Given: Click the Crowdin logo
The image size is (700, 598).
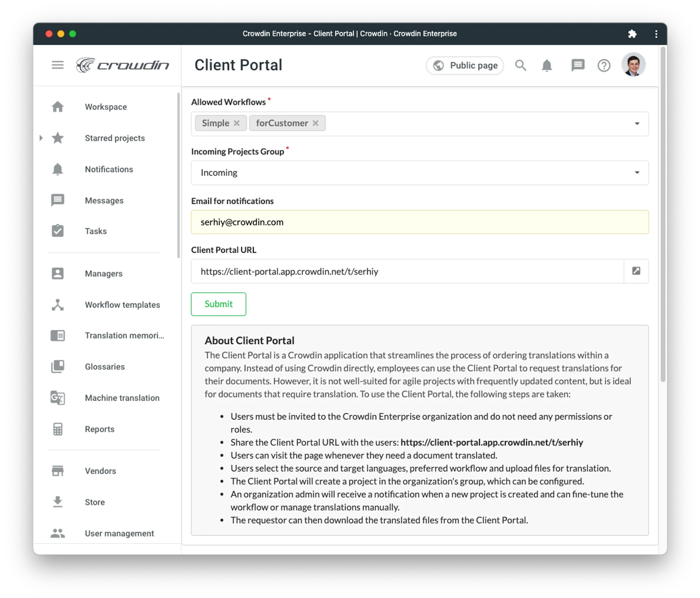Looking at the screenshot, I should coord(122,65).
